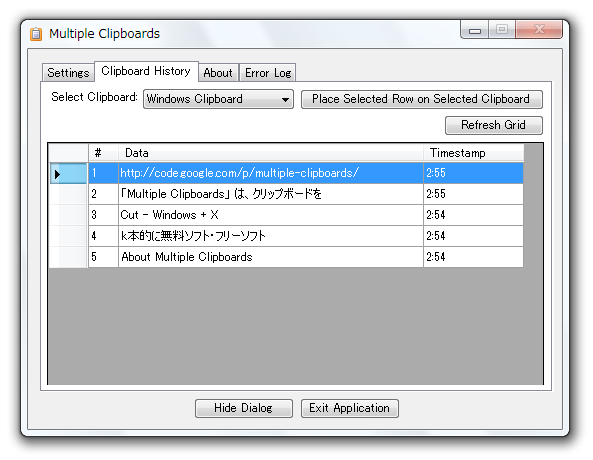Click the Refresh Grid button
Screen dimensions: 593x460
point(494,125)
